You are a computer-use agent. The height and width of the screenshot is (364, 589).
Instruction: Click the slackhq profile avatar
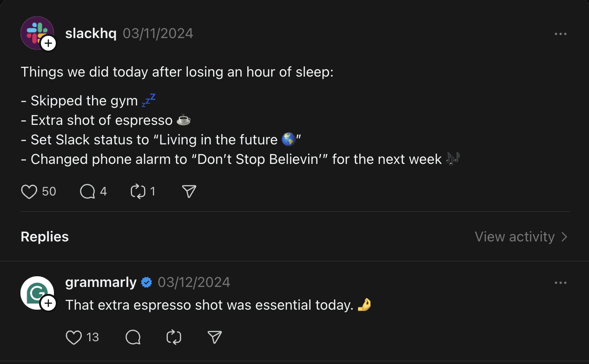(35, 31)
